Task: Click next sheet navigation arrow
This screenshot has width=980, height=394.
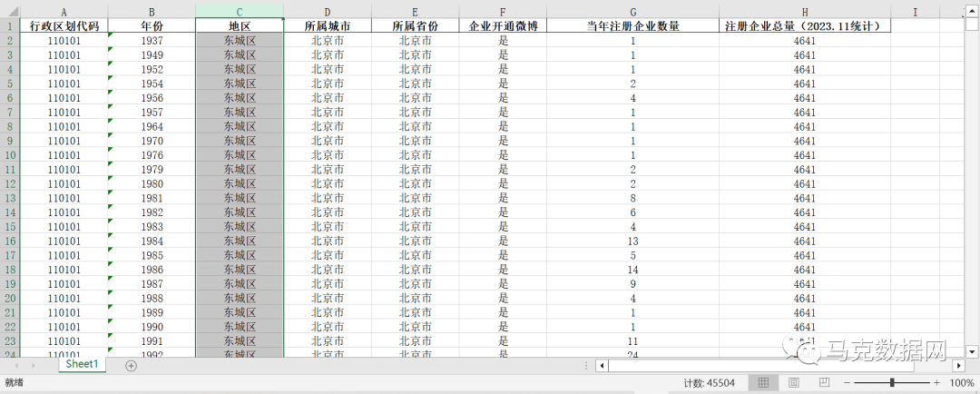Action: (33, 365)
